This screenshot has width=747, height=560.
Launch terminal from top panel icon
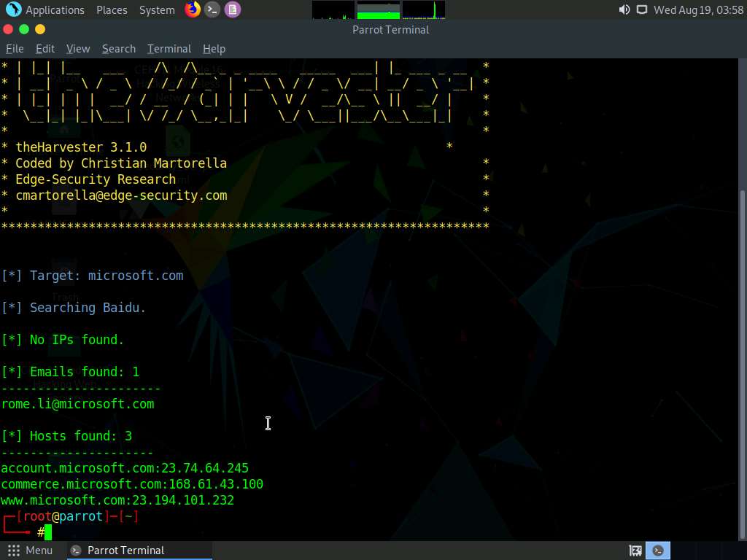click(x=212, y=9)
